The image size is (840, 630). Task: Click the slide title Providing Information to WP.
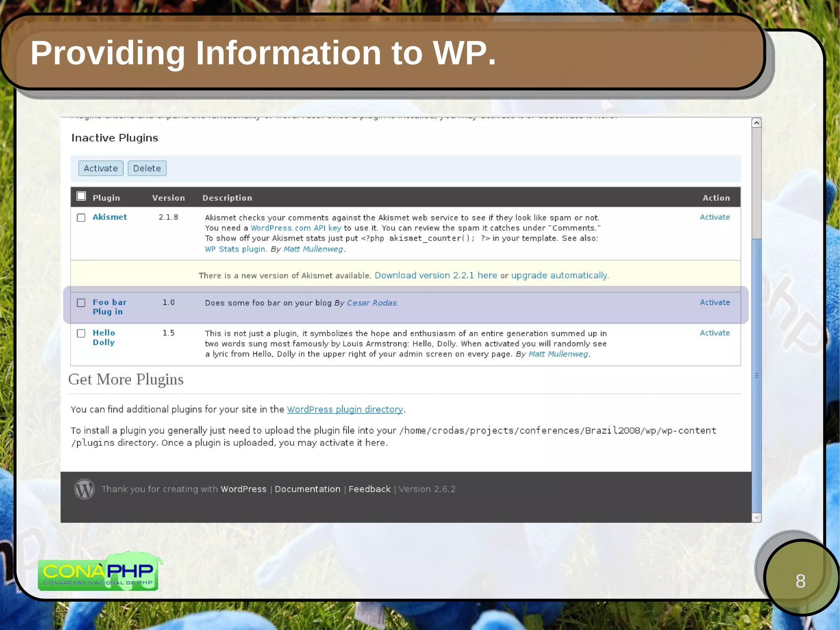(x=263, y=53)
